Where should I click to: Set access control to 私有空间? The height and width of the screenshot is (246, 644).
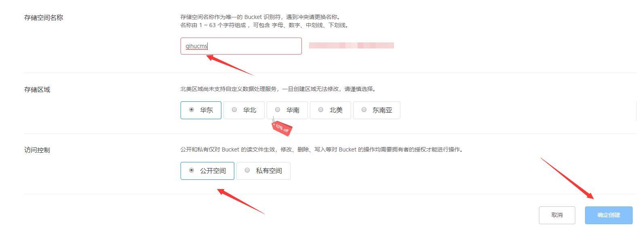click(x=263, y=171)
